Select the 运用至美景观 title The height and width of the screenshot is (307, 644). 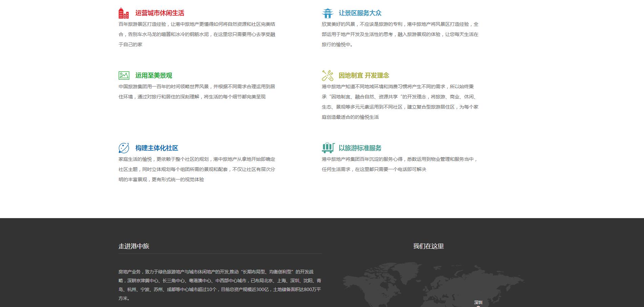pyautogui.click(x=153, y=76)
